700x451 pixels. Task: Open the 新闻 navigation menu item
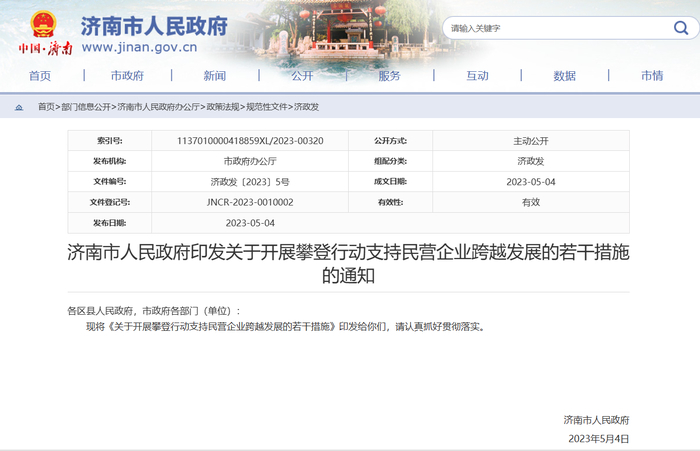point(215,76)
